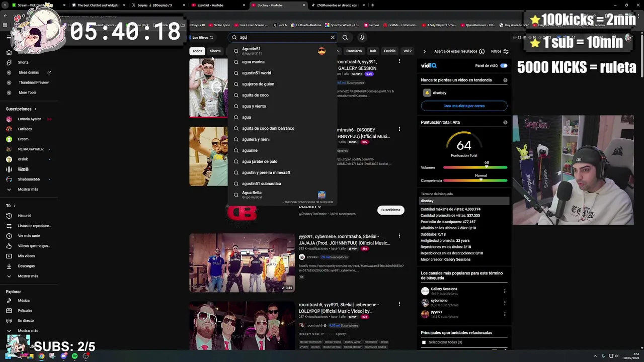644x362 pixels.
Task: Open the JAJAJA video thumbnail
Action: [x=242, y=262]
